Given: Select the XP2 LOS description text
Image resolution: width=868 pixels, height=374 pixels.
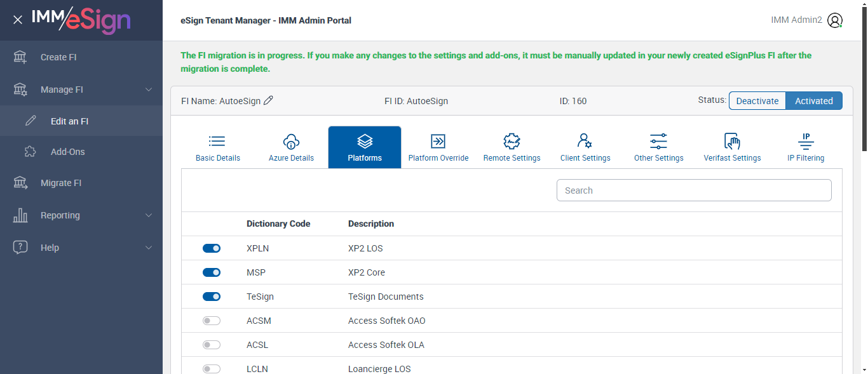Looking at the screenshot, I should pos(365,248).
